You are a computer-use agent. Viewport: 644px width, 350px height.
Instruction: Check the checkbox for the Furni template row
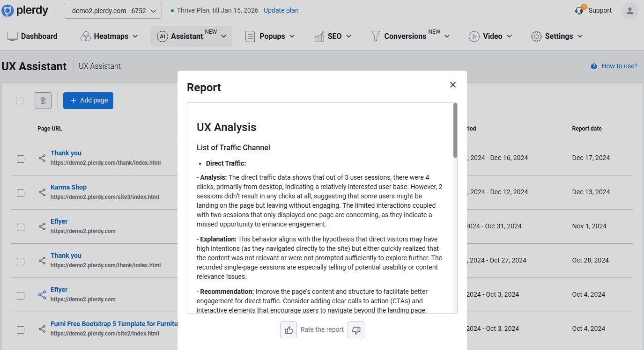click(21, 329)
